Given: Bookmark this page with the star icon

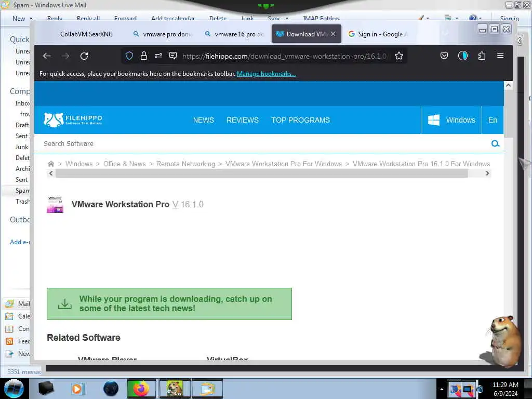Looking at the screenshot, I should click(x=399, y=56).
